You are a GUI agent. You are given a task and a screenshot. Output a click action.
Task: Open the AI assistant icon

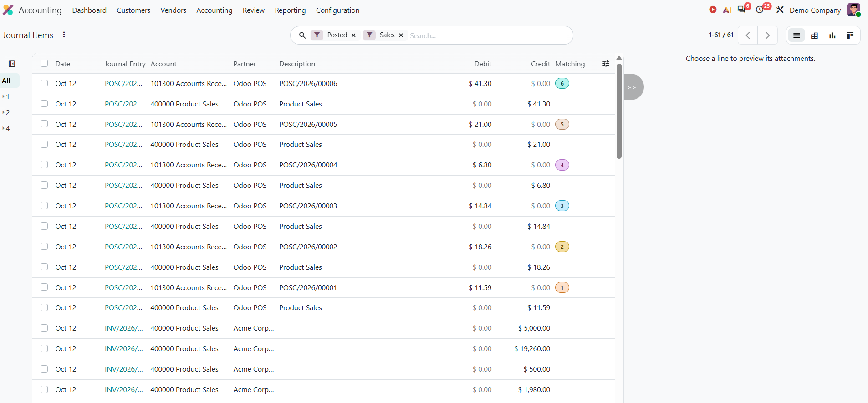pyautogui.click(x=727, y=10)
